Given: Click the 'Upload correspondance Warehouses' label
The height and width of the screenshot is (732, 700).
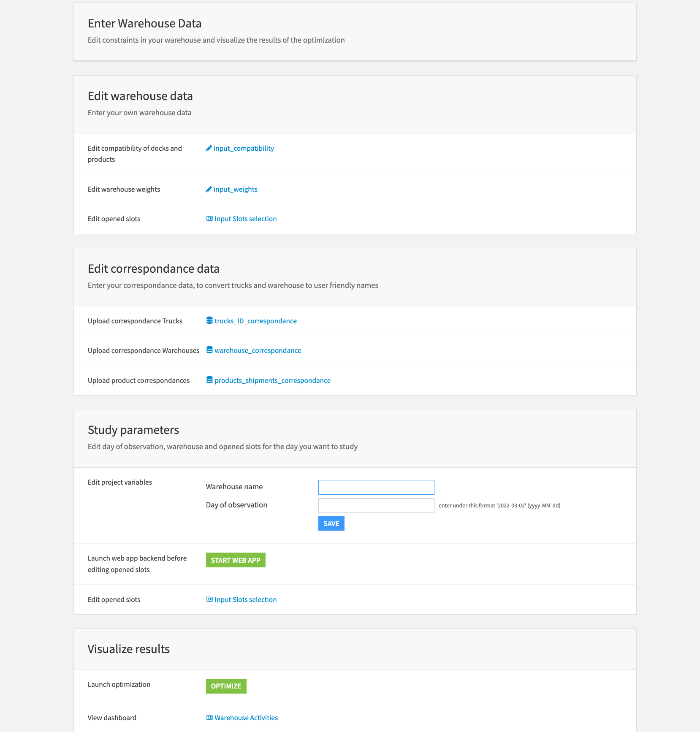Looking at the screenshot, I should pyautogui.click(x=144, y=350).
